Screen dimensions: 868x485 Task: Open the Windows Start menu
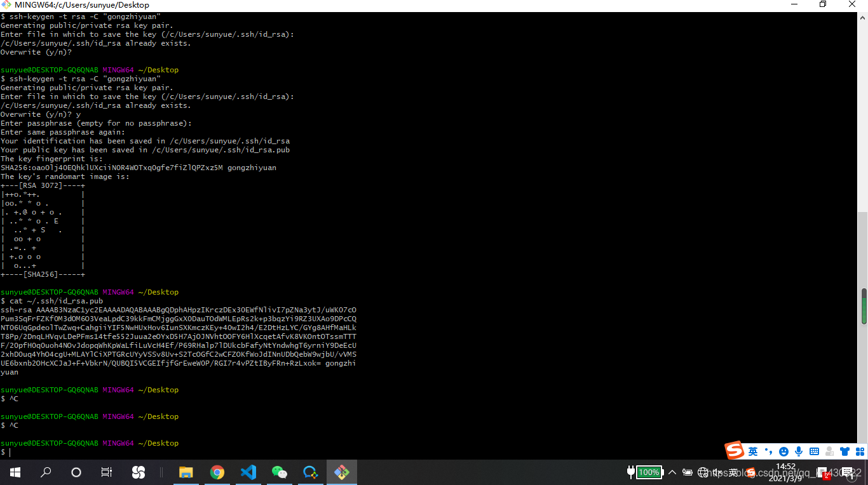(15, 472)
